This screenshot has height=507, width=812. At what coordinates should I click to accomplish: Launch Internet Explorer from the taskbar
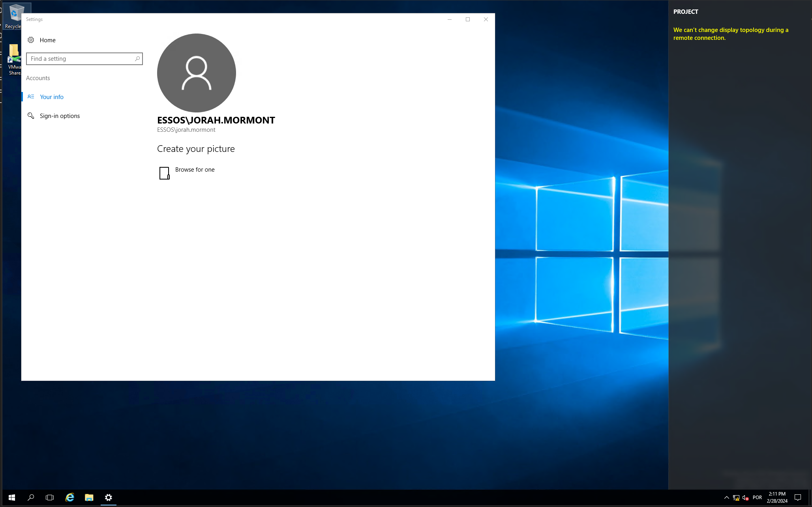[x=70, y=498]
